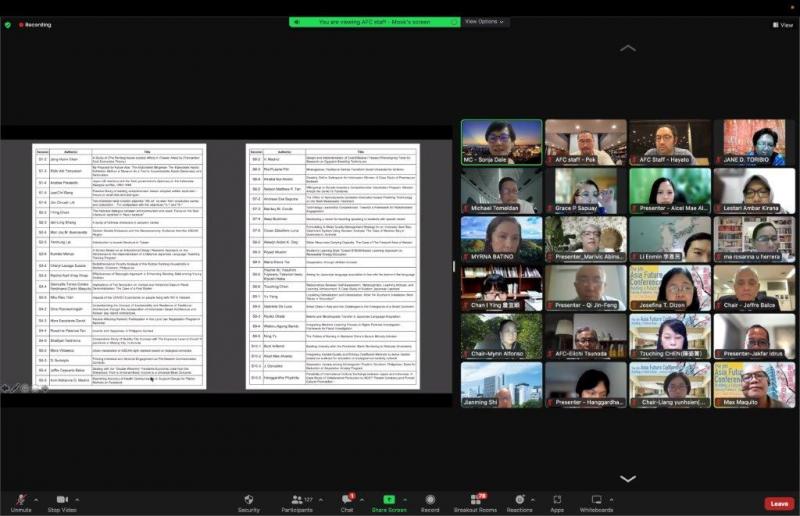Open the View layout menu
800x516 pixels.
pos(785,25)
